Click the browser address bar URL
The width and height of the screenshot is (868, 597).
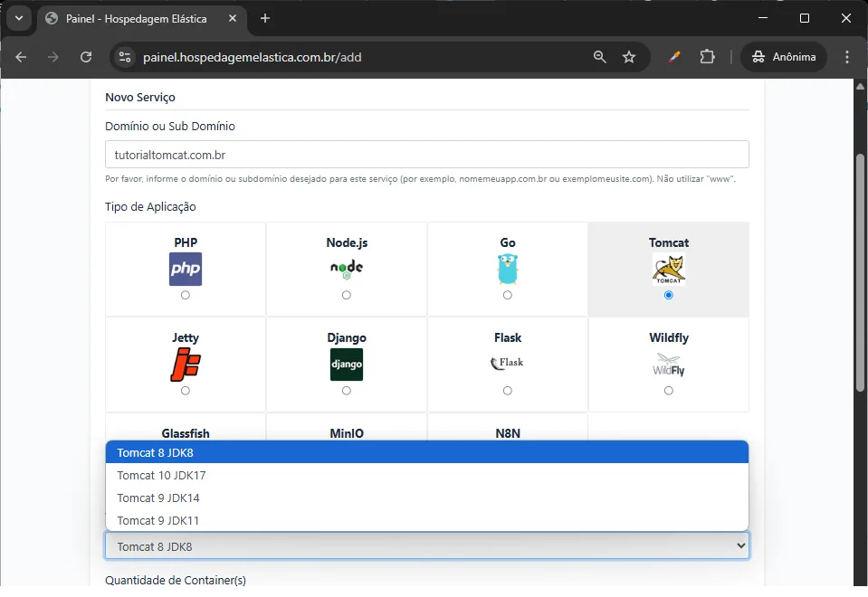(x=253, y=57)
